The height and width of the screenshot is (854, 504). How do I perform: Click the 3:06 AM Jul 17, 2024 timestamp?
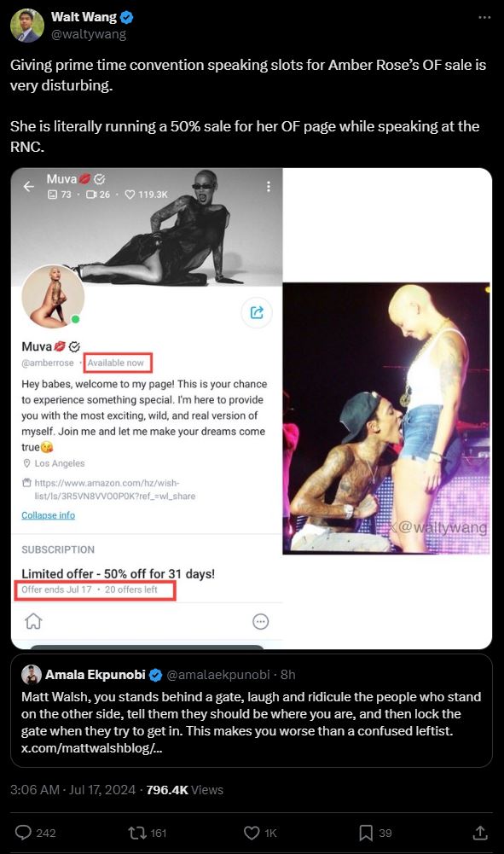click(x=73, y=790)
